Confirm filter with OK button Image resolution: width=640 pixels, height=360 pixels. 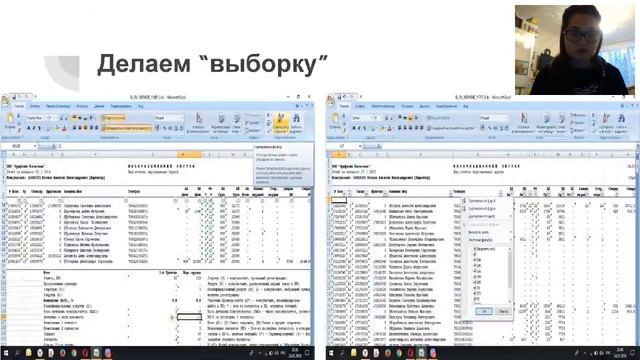click(x=484, y=311)
